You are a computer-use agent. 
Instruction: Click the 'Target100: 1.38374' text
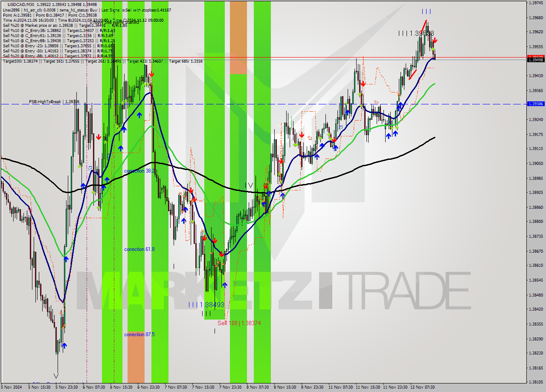tap(20, 61)
